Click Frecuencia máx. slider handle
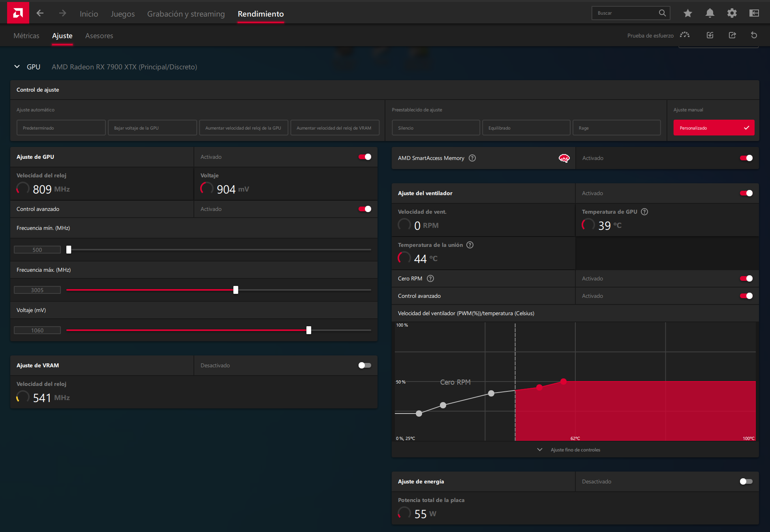Viewport: 770px width, 532px height. (x=236, y=290)
